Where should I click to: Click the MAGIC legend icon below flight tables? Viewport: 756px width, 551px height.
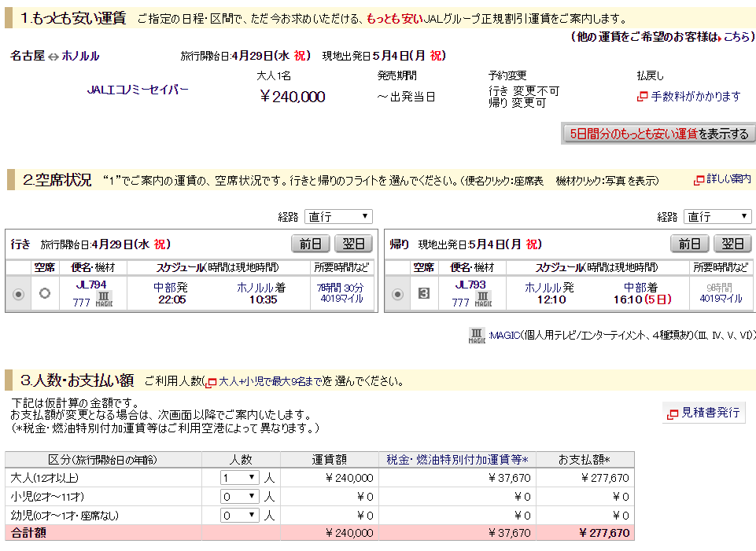coord(477,335)
